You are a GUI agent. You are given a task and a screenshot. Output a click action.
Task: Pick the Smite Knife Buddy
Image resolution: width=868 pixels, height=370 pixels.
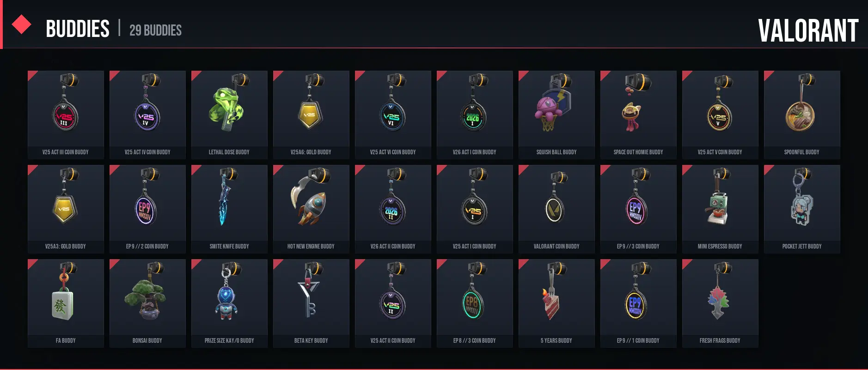click(x=229, y=209)
